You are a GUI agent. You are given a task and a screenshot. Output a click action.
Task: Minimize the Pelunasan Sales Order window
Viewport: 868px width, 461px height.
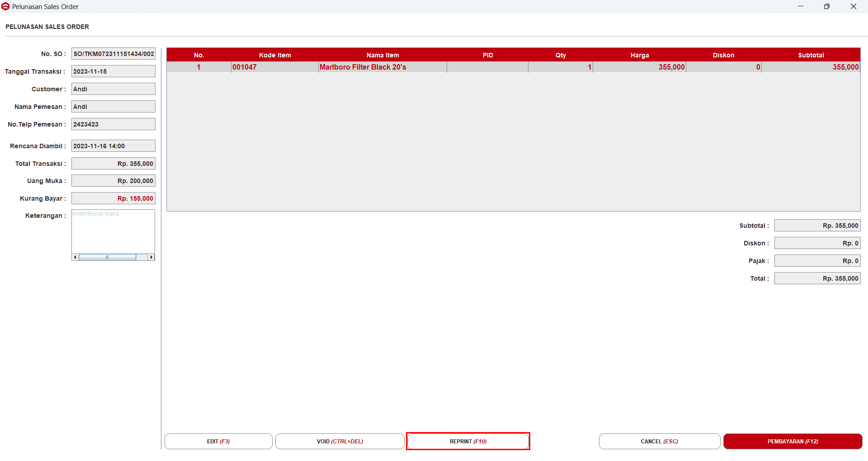801,6
